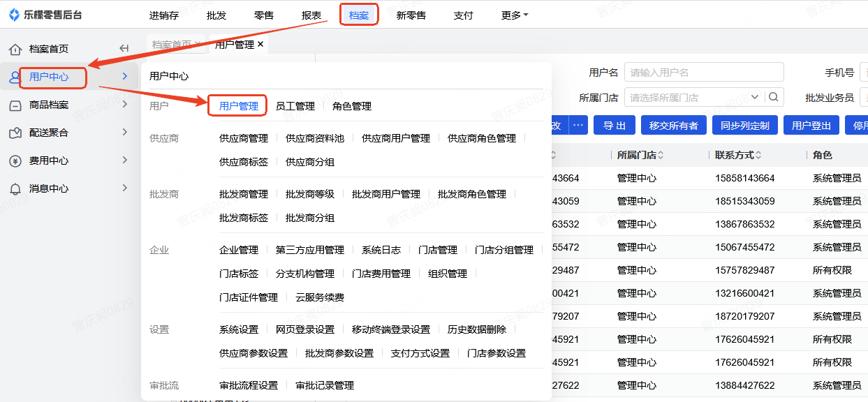Expand the 配送聚合 sidebar chevron
868x402 pixels.
tap(124, 132)
